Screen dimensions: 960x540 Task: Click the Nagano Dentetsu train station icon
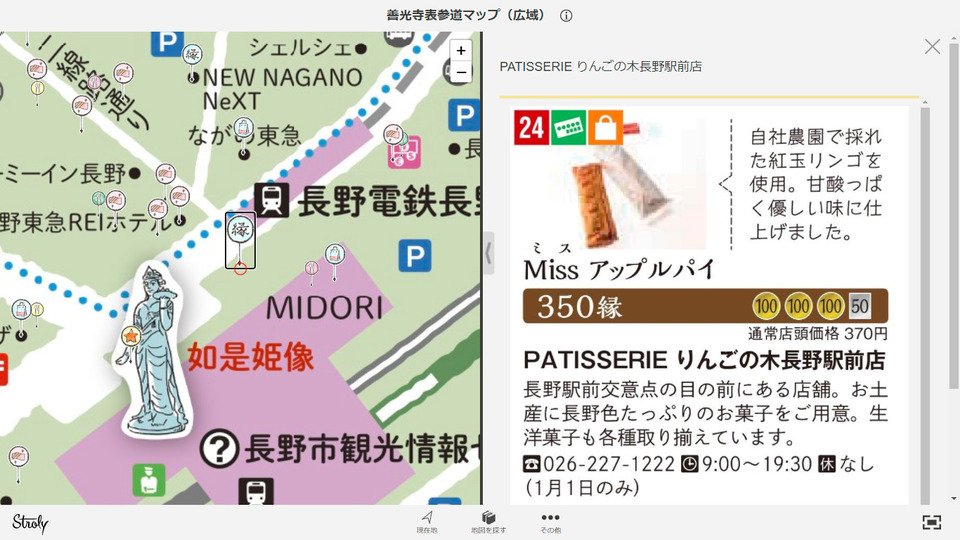272,200
